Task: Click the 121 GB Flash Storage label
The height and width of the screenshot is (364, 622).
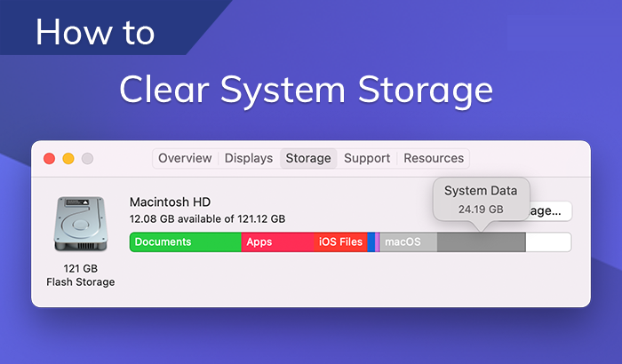Action: click(x=80, y=275)
